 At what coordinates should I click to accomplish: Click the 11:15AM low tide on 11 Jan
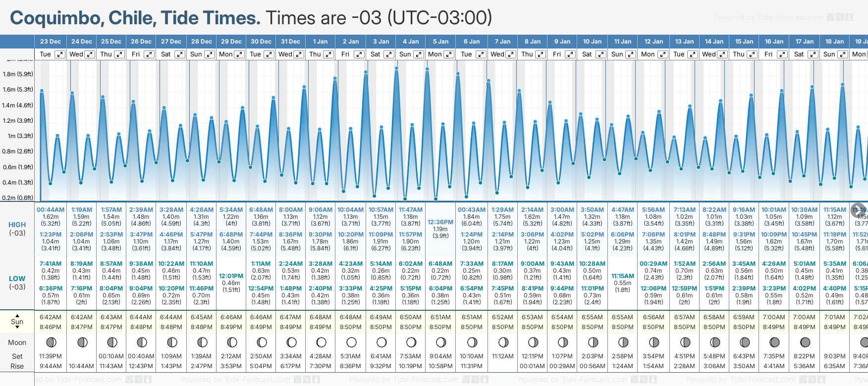pos(623,276)
